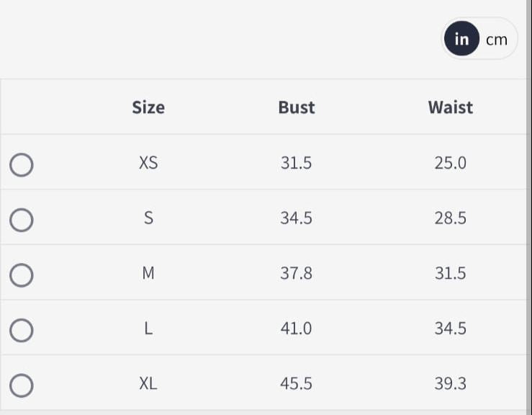Click the XL size label
The image size is (532, 415).
click(148, 383)
